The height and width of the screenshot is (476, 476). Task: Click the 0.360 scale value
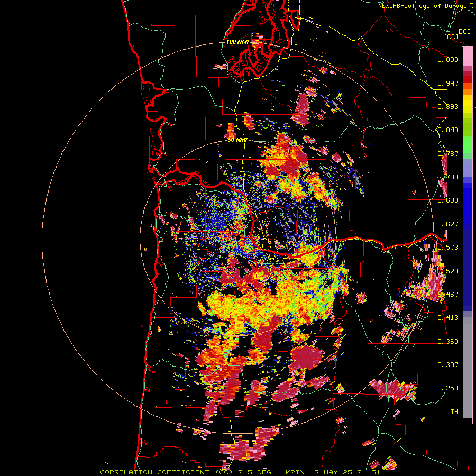pos(448,342)
